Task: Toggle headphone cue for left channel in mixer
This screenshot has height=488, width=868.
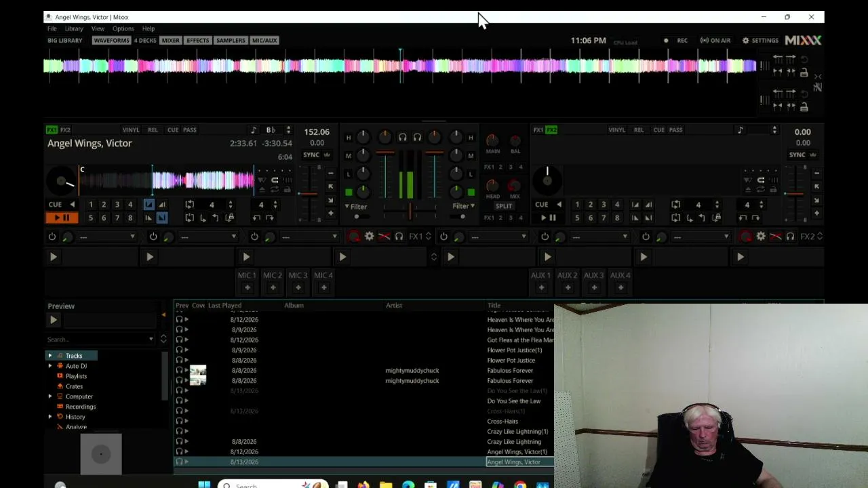Action: point(402,138)
